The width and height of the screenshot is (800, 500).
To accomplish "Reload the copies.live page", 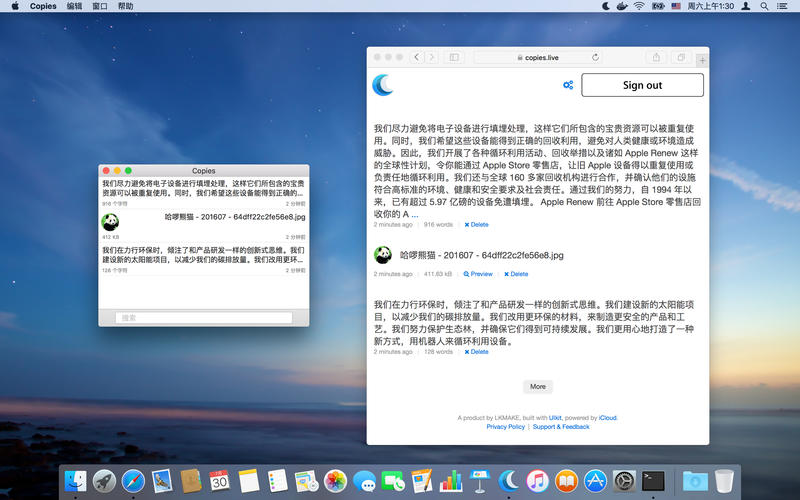I will coord(595,57).
